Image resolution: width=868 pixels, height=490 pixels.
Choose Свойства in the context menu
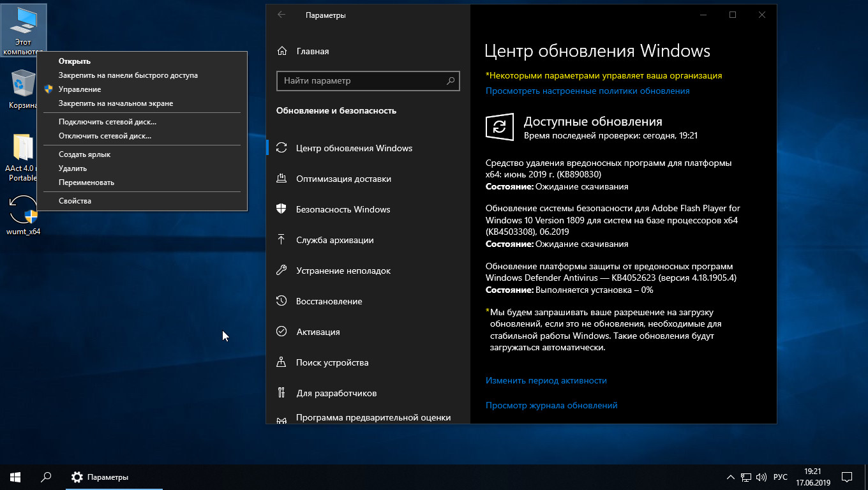pyautogui.click(x=142, y=201)
